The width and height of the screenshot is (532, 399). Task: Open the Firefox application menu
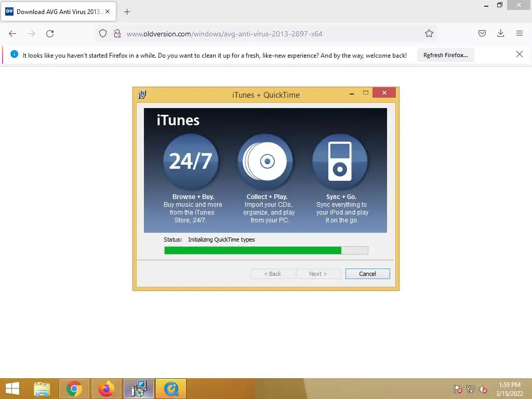pos(520,33)
